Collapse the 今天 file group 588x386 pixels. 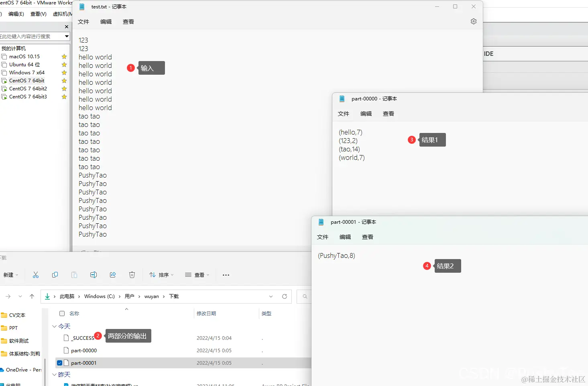click(55, 326)
